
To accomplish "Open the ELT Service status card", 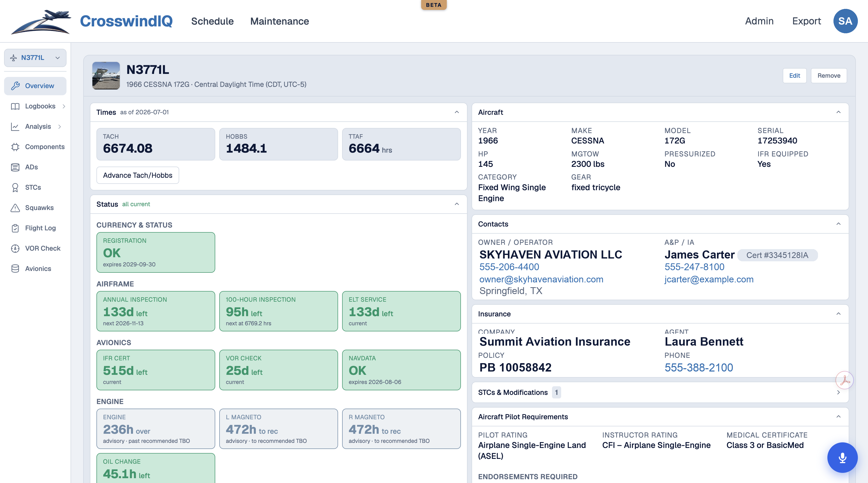I will (x=401, y=311).
